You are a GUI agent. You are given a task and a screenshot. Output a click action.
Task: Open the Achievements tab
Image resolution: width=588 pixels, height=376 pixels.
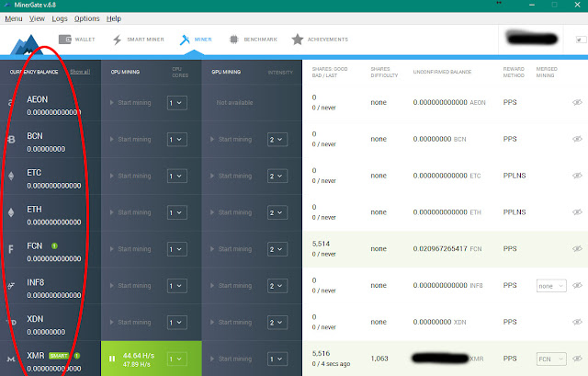point(320,40)
